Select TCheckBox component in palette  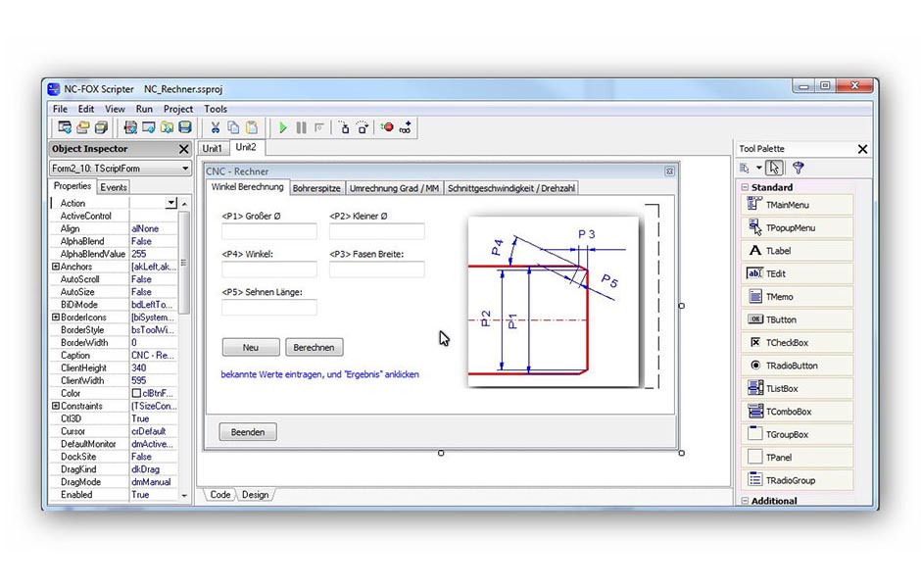(796, 343)
